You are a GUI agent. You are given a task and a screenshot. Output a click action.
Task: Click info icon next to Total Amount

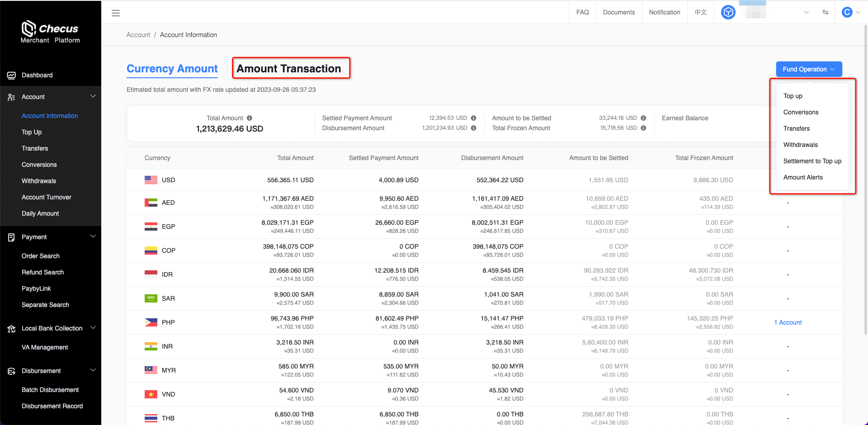point(250,118)
